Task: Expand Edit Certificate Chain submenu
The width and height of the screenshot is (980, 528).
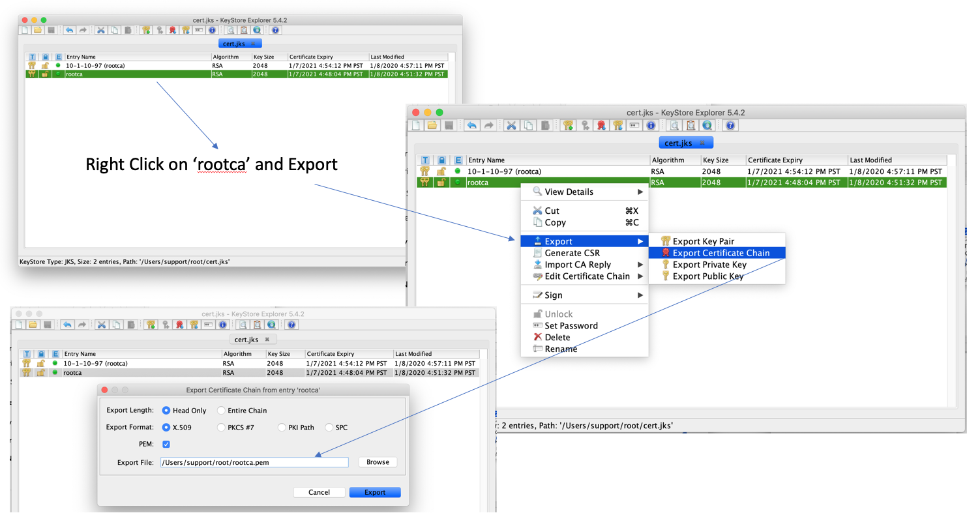Action: tap(584, 276)
